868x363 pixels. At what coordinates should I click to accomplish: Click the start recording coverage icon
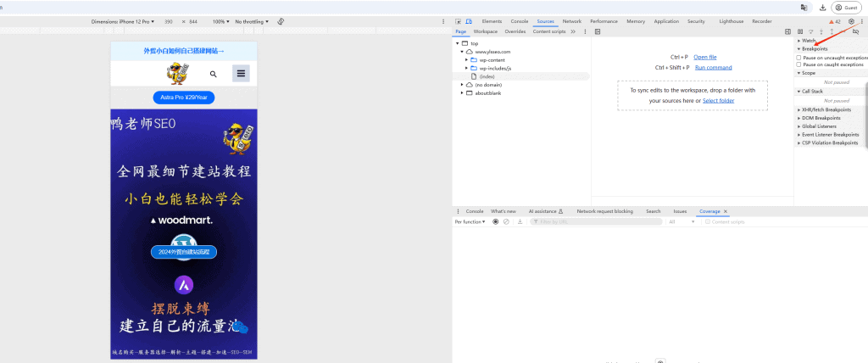point(496,221)
